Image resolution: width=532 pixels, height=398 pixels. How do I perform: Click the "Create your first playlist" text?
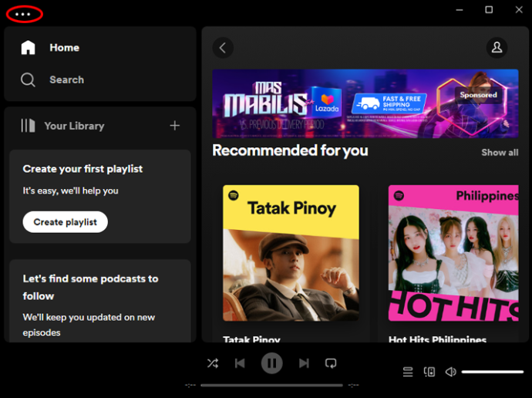[x=82, y=169]
